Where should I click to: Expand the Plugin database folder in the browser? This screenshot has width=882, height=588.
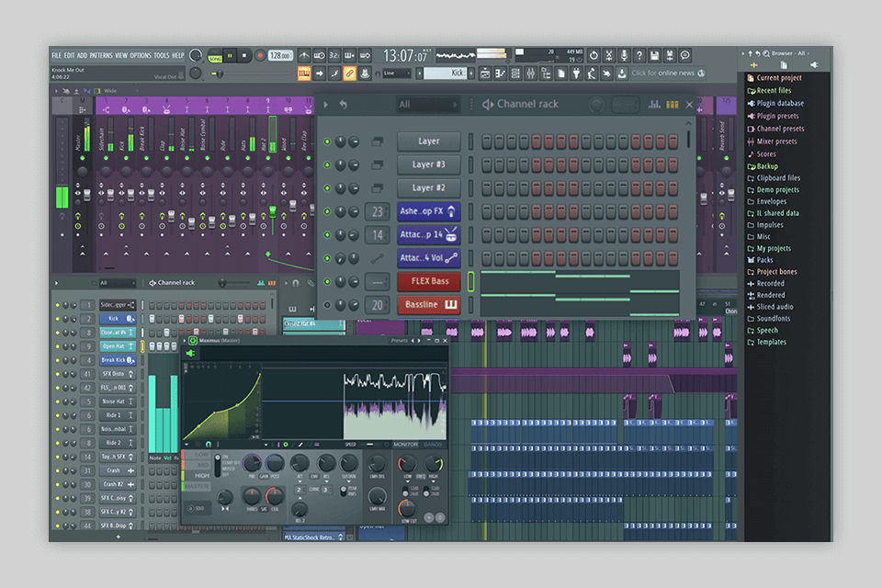(778, 104)
